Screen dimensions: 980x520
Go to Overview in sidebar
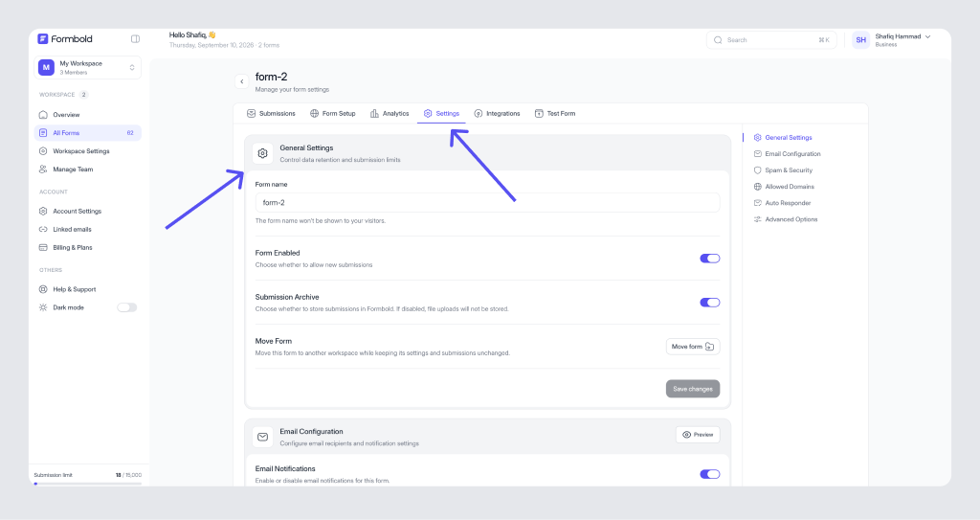click(x=87, y=115)
